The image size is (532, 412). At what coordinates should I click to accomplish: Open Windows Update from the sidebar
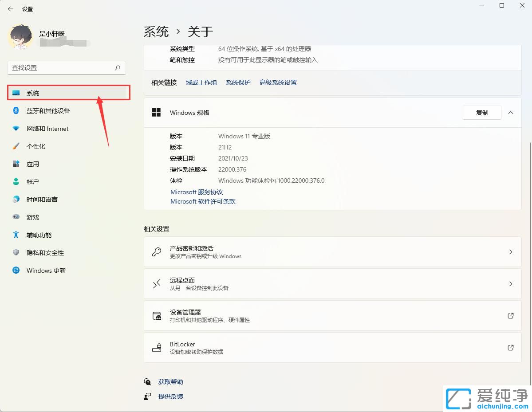pyautogui.click(x=46, y=270)
